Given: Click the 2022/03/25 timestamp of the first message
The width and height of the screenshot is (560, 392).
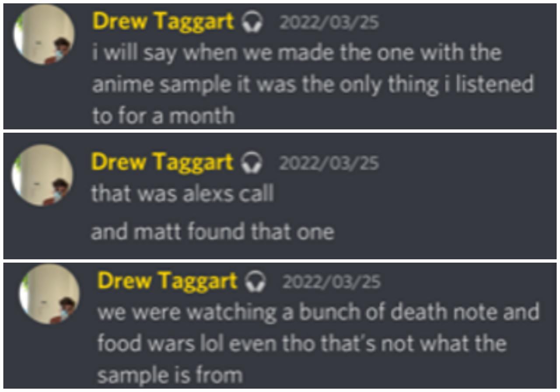Looking at the screenshot, I should coord(329,23).
